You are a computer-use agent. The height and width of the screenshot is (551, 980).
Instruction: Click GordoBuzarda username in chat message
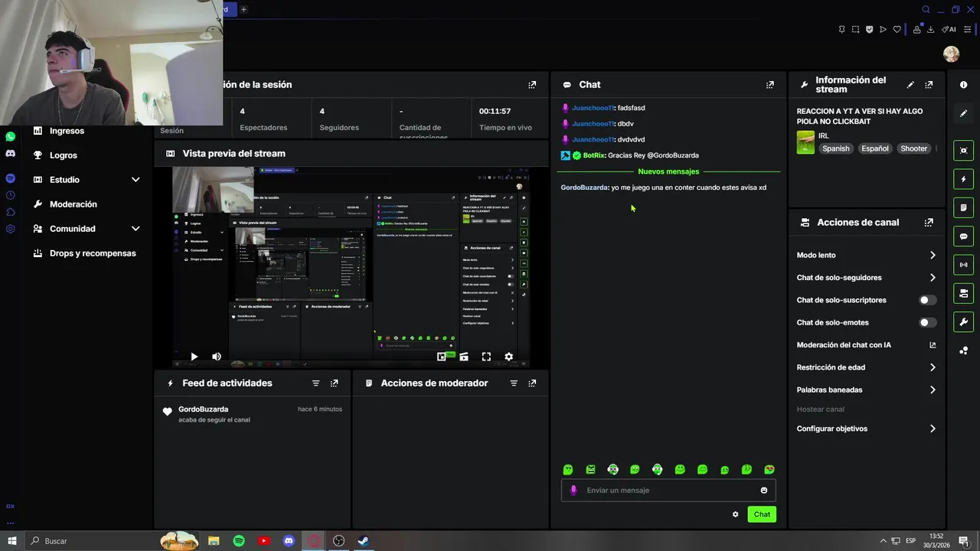click(x=584, y=187)
